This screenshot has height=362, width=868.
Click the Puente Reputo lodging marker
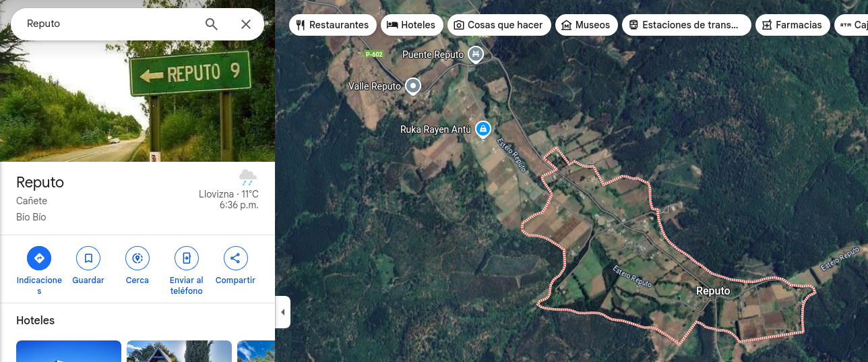[476, 54]
